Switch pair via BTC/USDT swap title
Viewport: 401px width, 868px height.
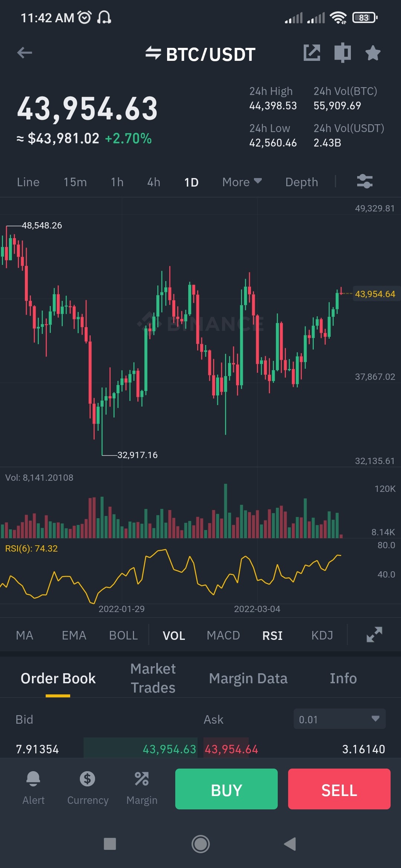pos(200,54)
